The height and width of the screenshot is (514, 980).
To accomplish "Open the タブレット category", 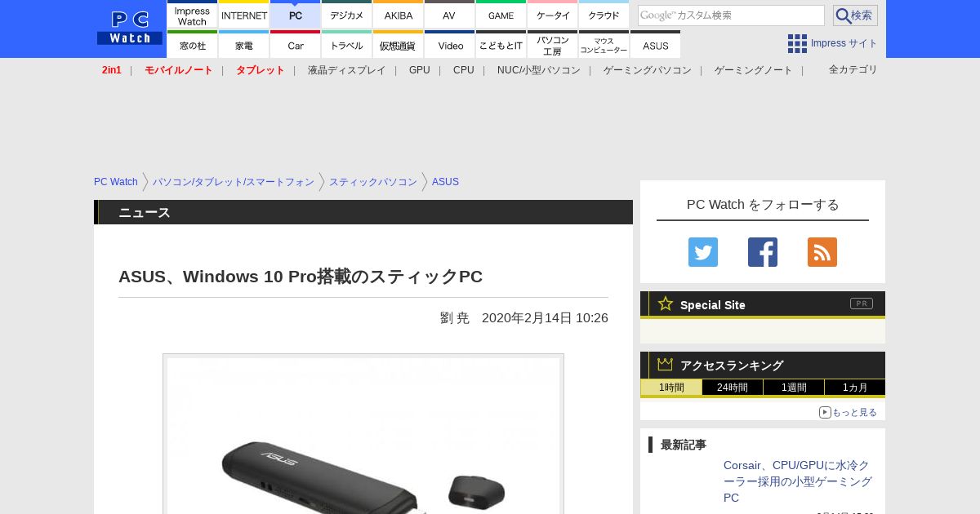I will pos(261,70).
